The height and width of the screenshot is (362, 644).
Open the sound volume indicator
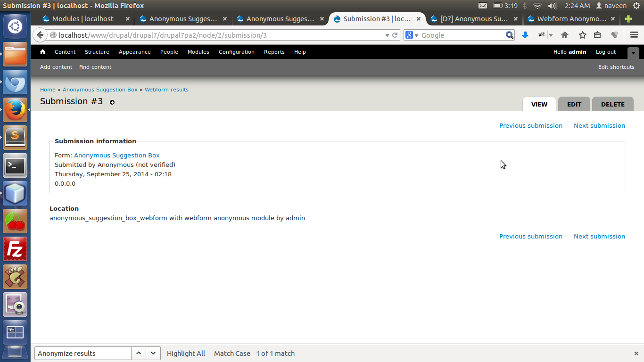(553, 6)
